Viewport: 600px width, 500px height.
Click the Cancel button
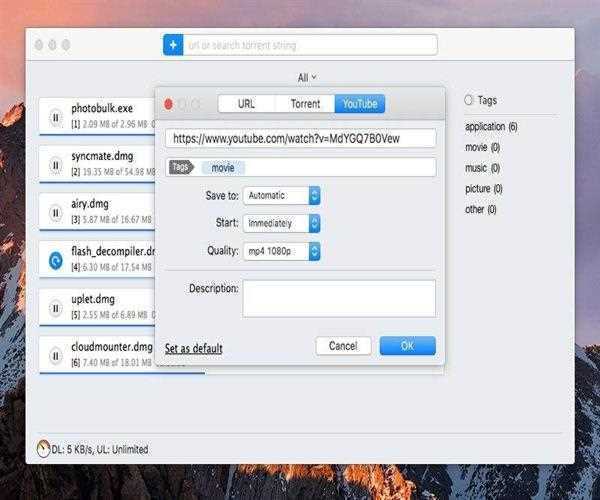point(343,346)
